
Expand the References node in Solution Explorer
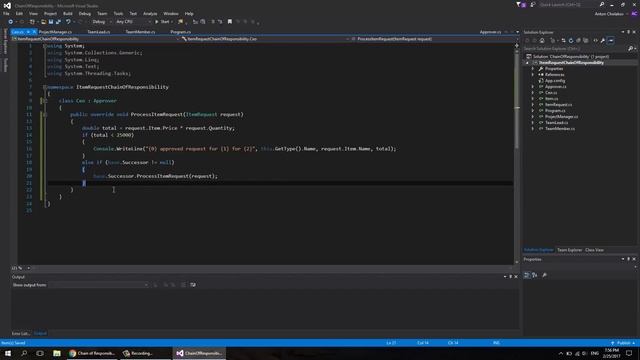pyautogui.click(x=533, y=75)
